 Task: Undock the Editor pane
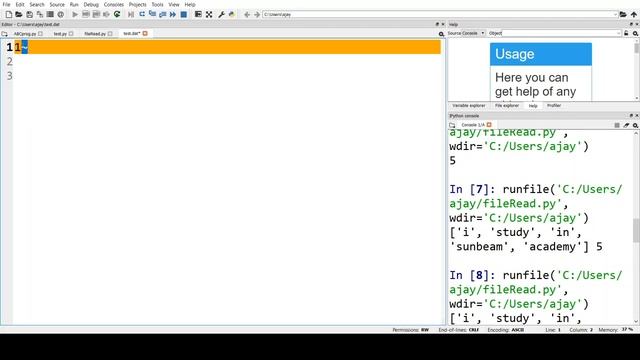point(437,24)
